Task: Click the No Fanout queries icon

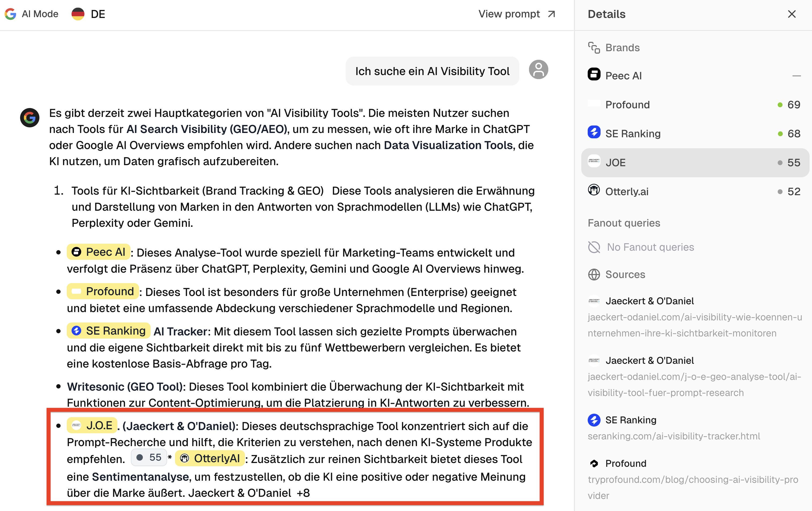Action: click(x=594, y=247)
